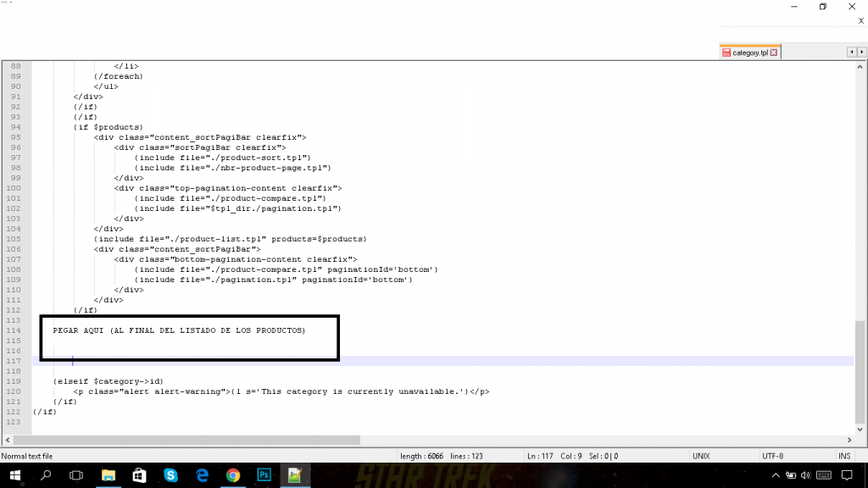Toggle Task View on the taskbar
Viewport: 868px width, 488px height.
tap(76, 474)
